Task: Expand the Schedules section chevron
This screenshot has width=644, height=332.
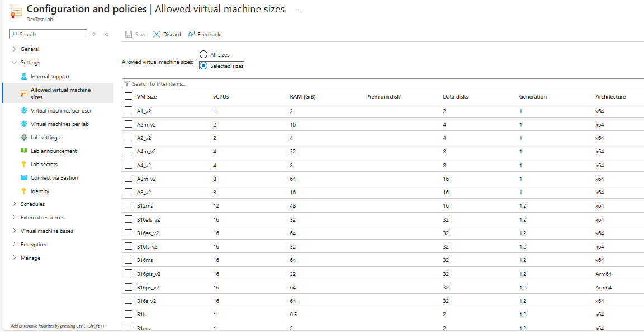Action: (x=15, y=204)
